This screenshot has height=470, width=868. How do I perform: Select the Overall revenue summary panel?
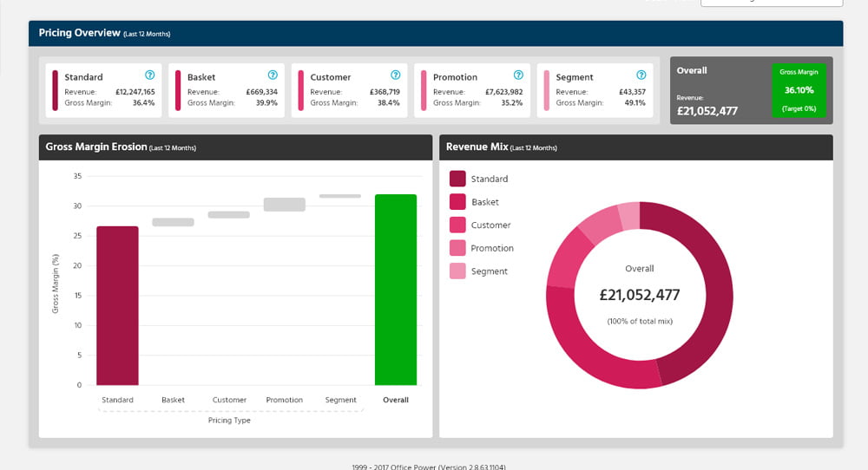pos(719,91)
